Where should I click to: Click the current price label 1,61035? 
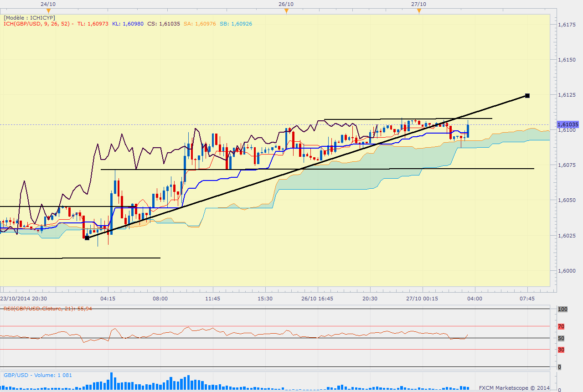(x=568, y=124)
